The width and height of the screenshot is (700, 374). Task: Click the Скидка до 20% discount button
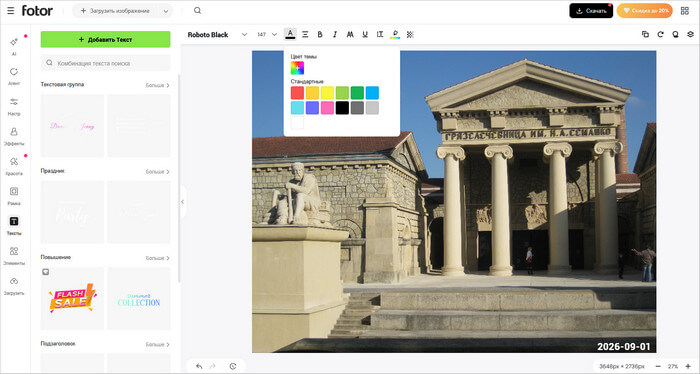(645, 11)
